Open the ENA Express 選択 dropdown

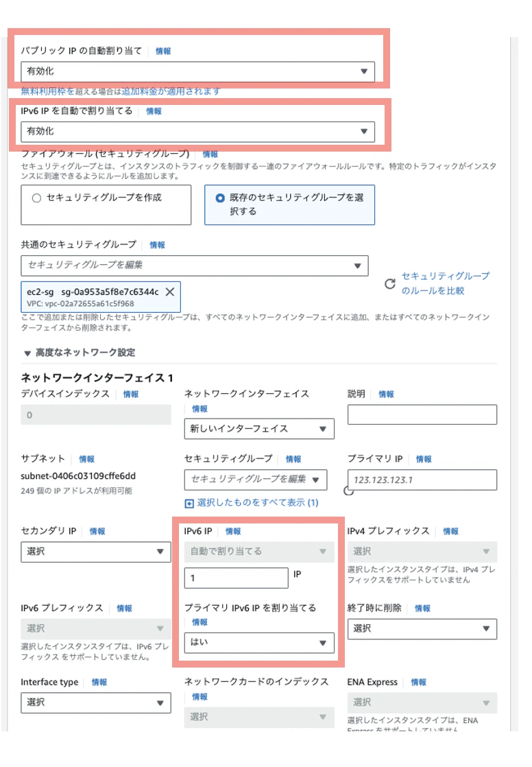point(422,703)
